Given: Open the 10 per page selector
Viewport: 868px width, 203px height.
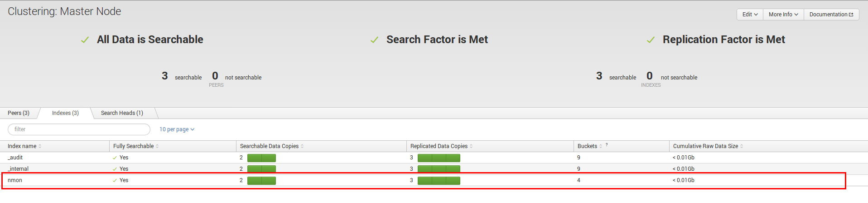Looking at the screenshot, I should click(x=177, y=129).
